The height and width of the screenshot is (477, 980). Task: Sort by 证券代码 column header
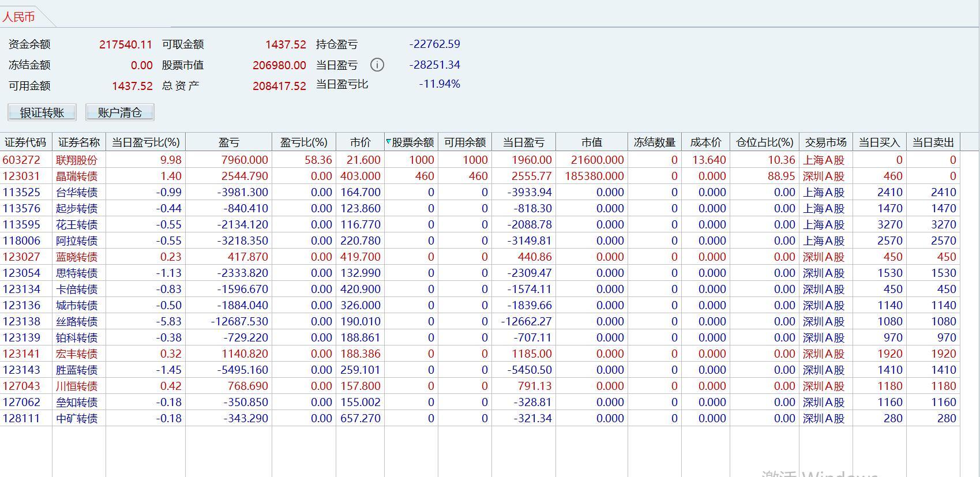click(x=25, y=142)
